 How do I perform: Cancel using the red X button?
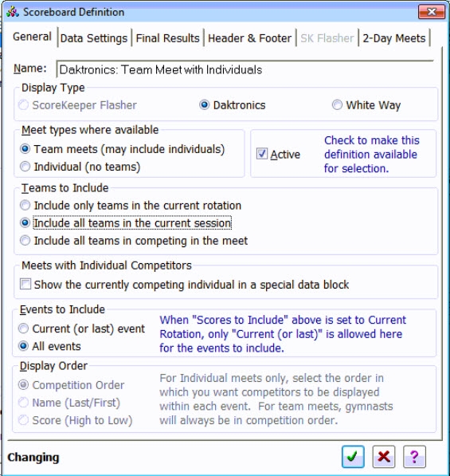coord(384,457)
